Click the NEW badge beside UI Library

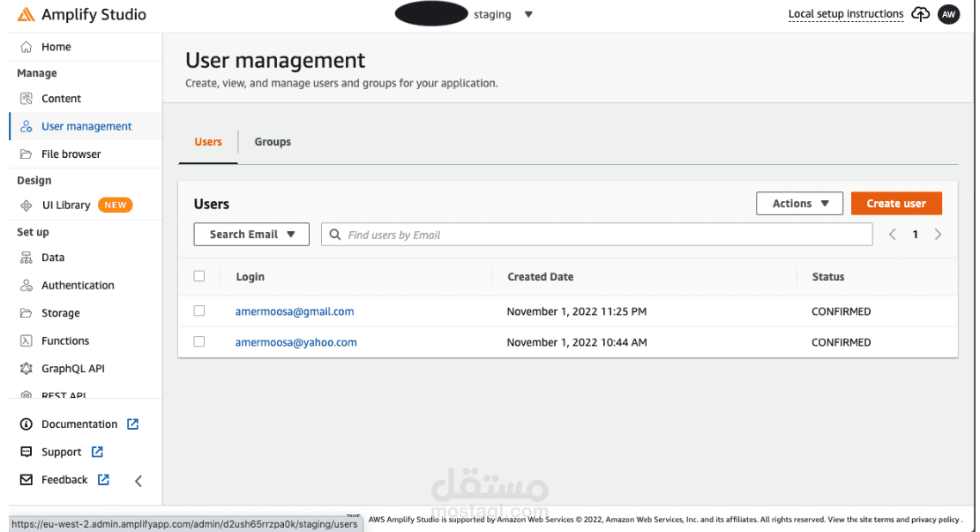click(x=115, y=205)
